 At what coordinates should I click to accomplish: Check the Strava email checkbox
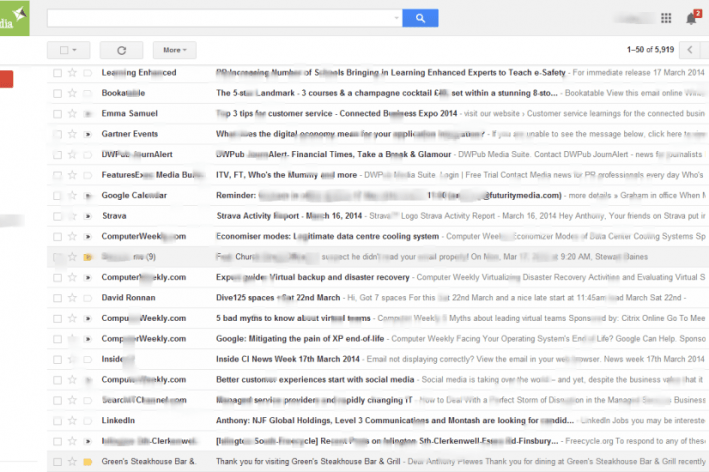coord(57,216)
